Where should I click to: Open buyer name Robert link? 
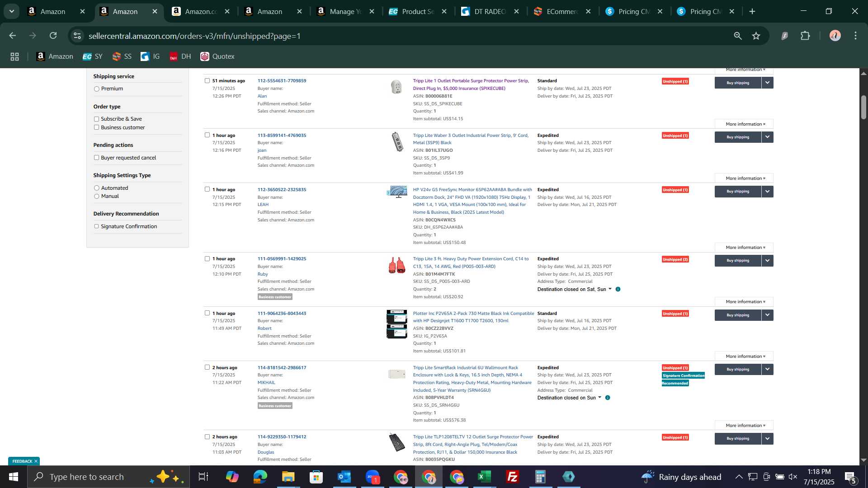click(x=264, y=328)
